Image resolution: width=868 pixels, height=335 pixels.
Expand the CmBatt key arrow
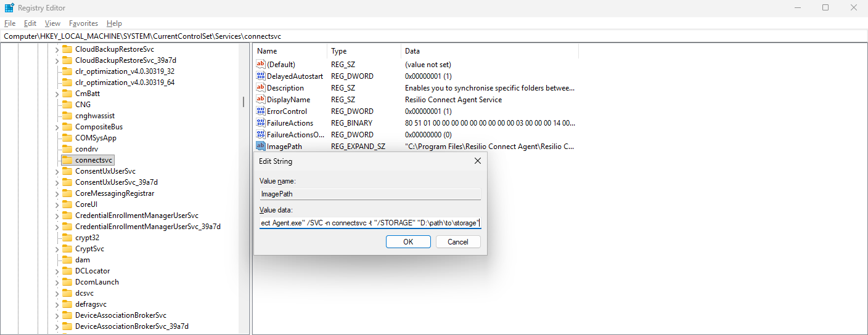(57, 94)
